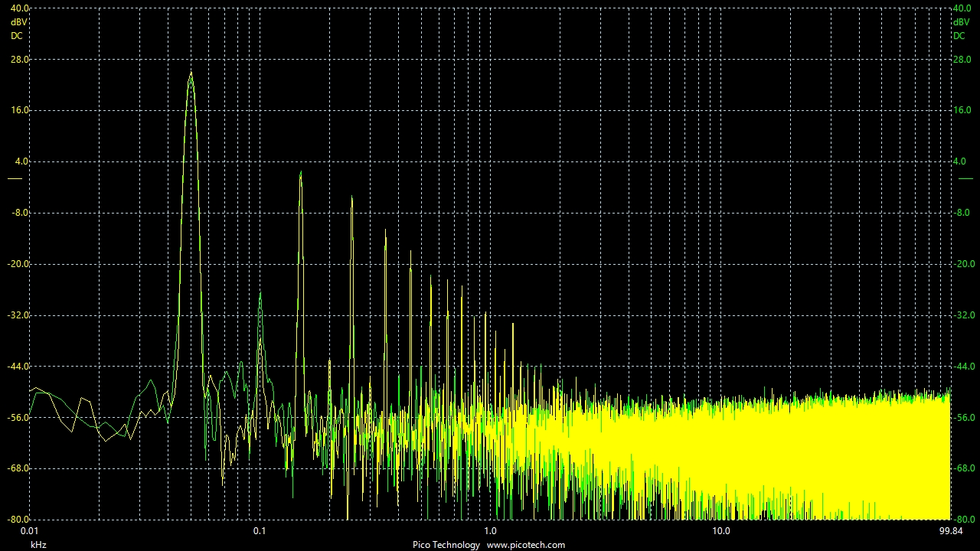The image size is (980, 551).
Task: Click the yellow -68.0 axis value
Action: tap(19, 468)
